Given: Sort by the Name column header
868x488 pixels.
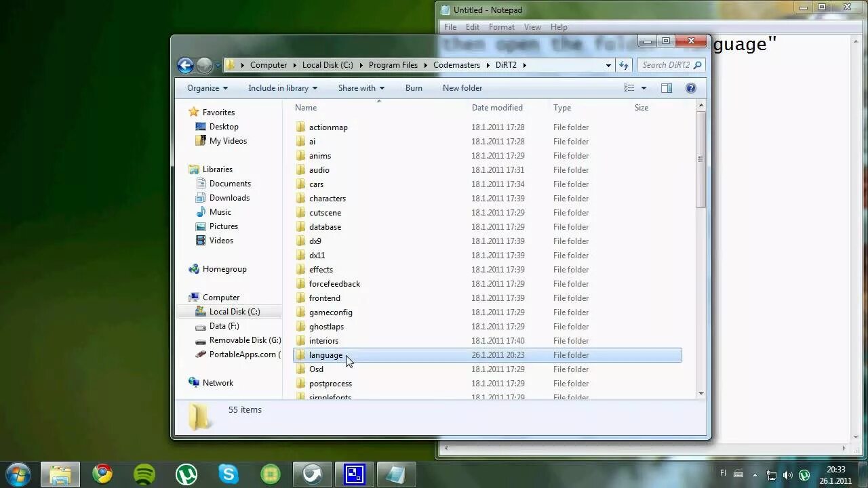Looking at the screenshot, I should tap(306, 108).
